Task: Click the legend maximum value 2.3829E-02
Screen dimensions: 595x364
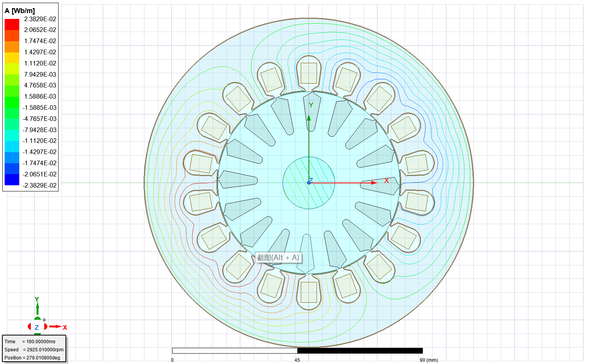Action: click(x=40, y=19)
